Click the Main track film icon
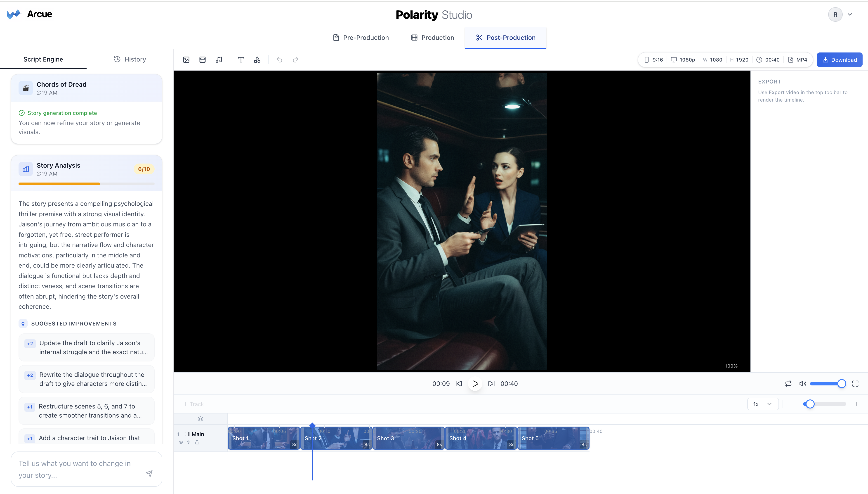The image size is (868, 494). click(187, 434)
